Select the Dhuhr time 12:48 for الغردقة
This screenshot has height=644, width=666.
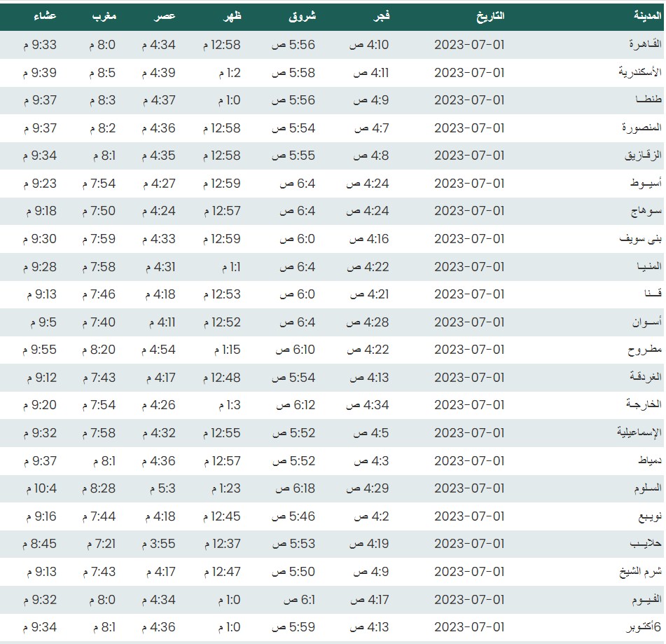coord(221,378)
